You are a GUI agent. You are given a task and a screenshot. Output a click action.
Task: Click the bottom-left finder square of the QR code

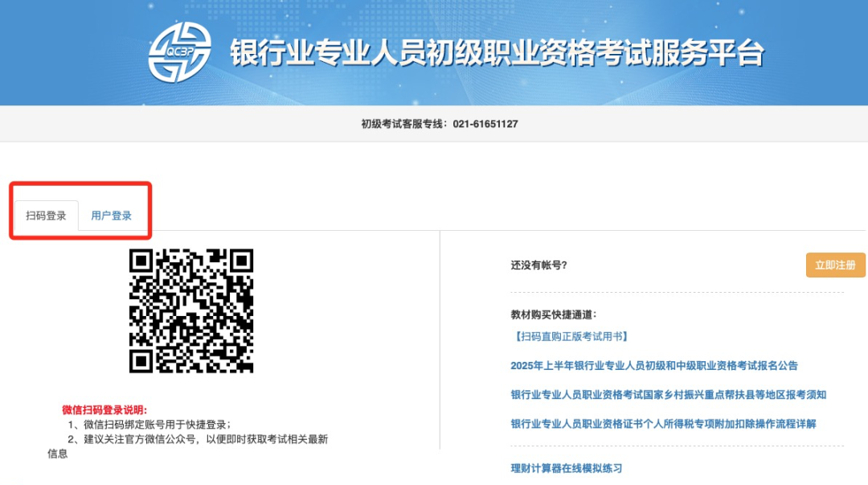pos(142,360)
